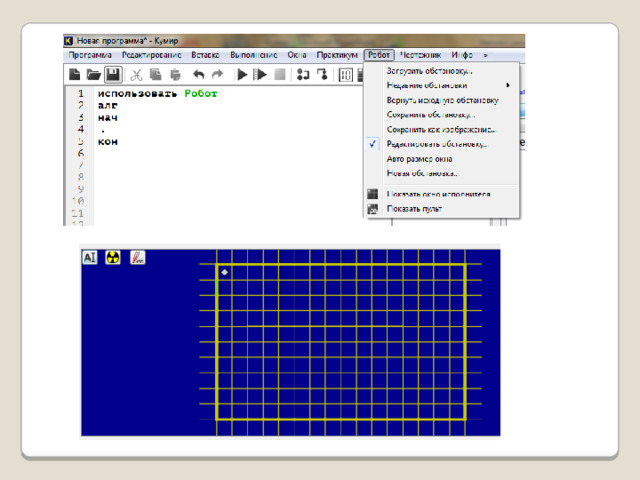Viewport: 640px width, 480px height.
Task: Click the Redo arrow icon
Action: (218, 74)
